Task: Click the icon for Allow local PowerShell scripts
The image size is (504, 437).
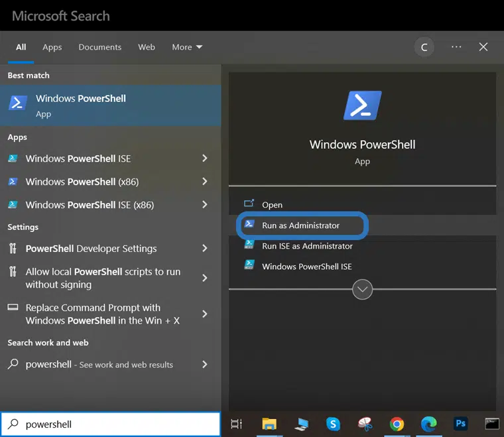Action: point(13,271)
